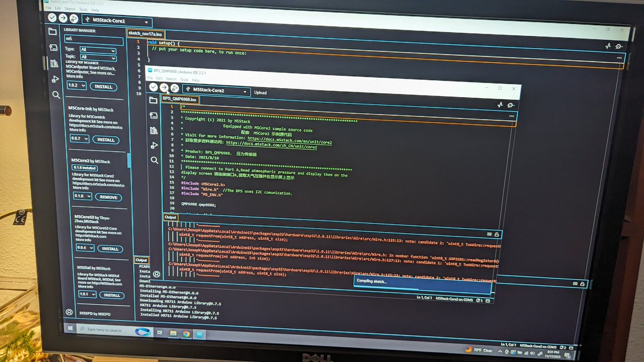Install the M5Cardputer library
The image size is (644, 362).
(103, 86)
